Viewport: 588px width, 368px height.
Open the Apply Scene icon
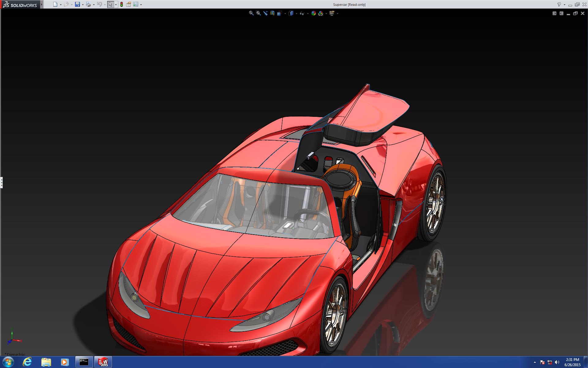pos(321,13)
